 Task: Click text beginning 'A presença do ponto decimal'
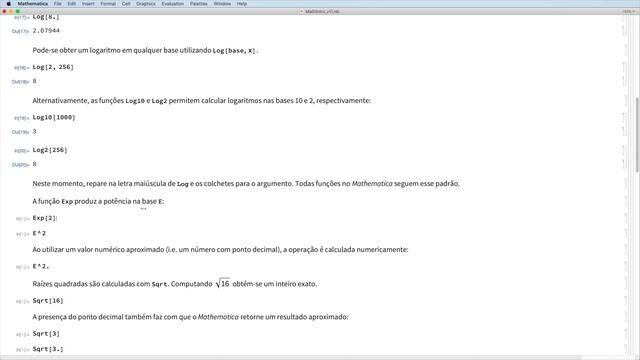[190, 317]
